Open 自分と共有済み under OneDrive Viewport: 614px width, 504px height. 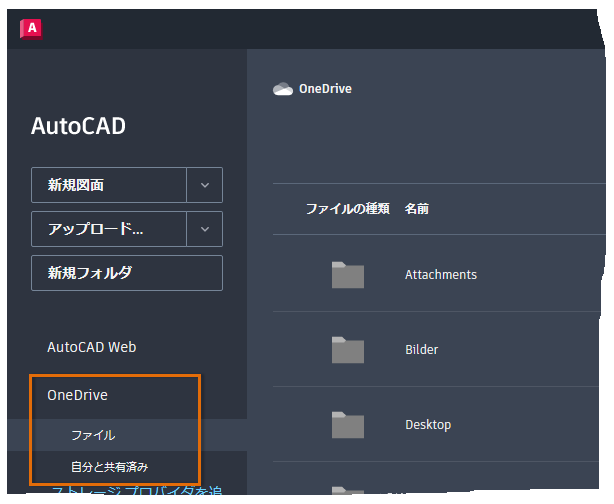pyautogui.click(x=110, y=467)
